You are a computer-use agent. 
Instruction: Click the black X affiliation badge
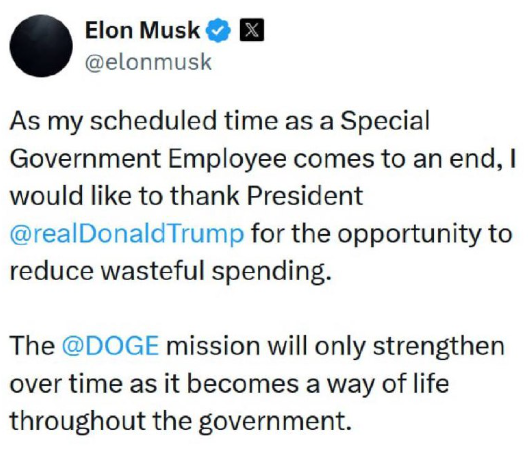point(252,30)
